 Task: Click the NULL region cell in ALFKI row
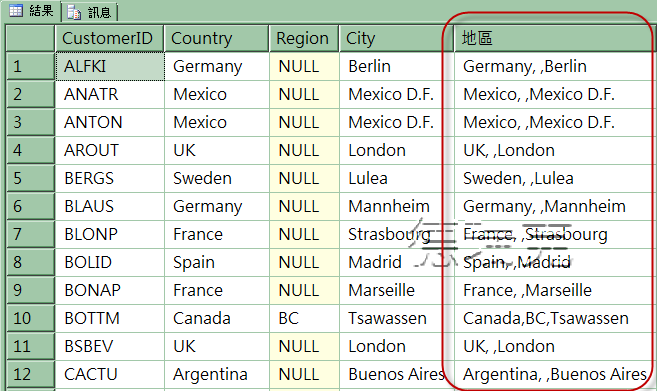(x=304, y=66)
